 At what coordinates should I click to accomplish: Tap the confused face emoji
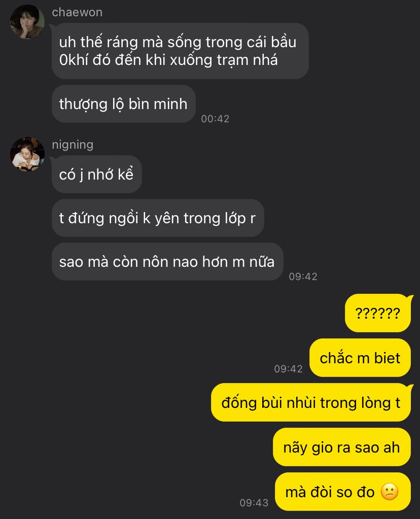click(x=390, y=492)
